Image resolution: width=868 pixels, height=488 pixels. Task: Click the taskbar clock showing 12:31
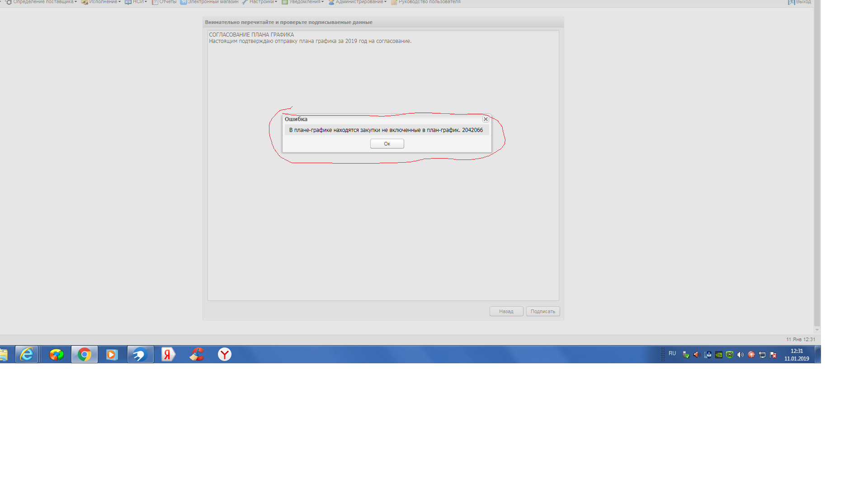[x=797, y=355]
